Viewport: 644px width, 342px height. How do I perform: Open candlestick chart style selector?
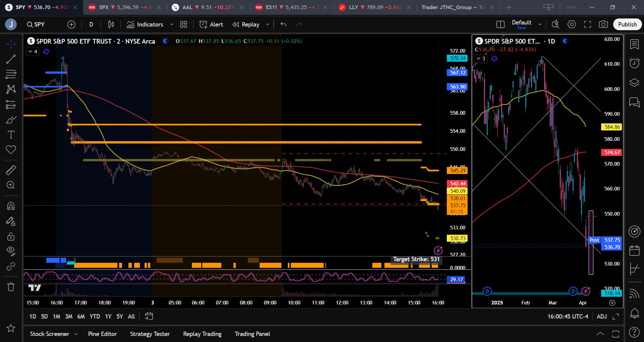[111, 24]
